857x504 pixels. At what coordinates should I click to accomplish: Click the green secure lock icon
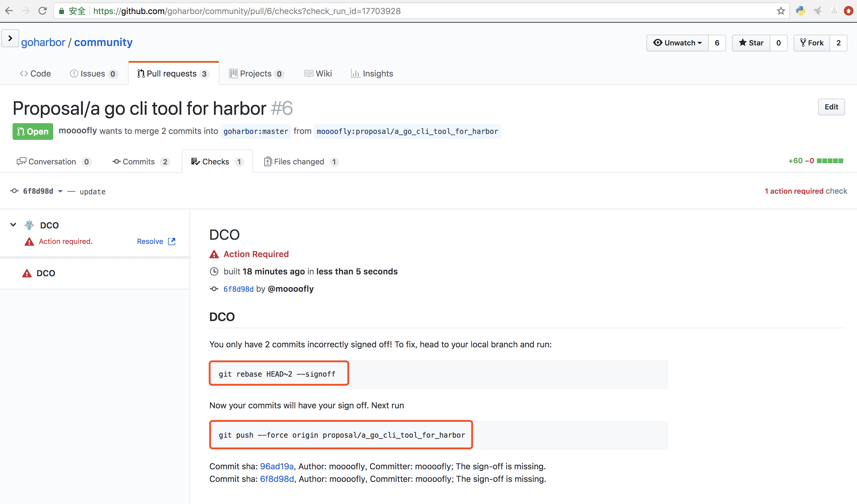(x=62, y=11)
